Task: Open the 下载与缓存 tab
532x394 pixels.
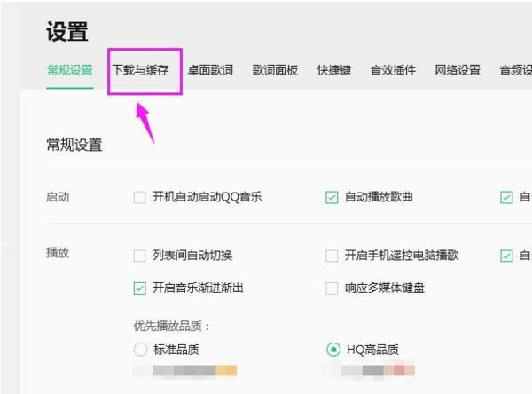Action: 140,70
